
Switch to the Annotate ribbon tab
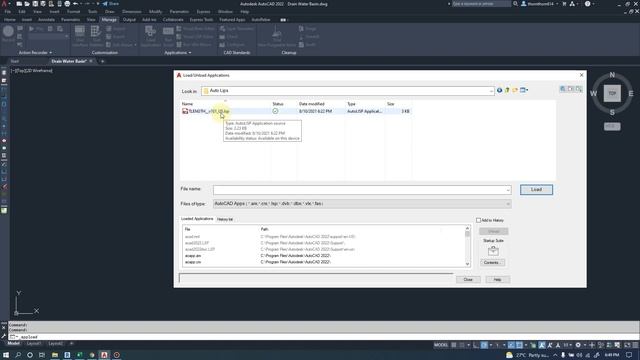pos(46,20)
